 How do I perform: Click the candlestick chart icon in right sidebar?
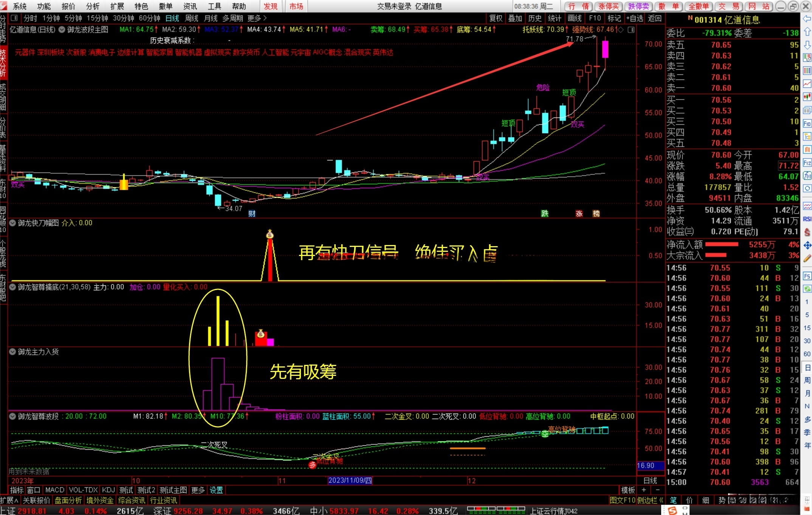807,97
